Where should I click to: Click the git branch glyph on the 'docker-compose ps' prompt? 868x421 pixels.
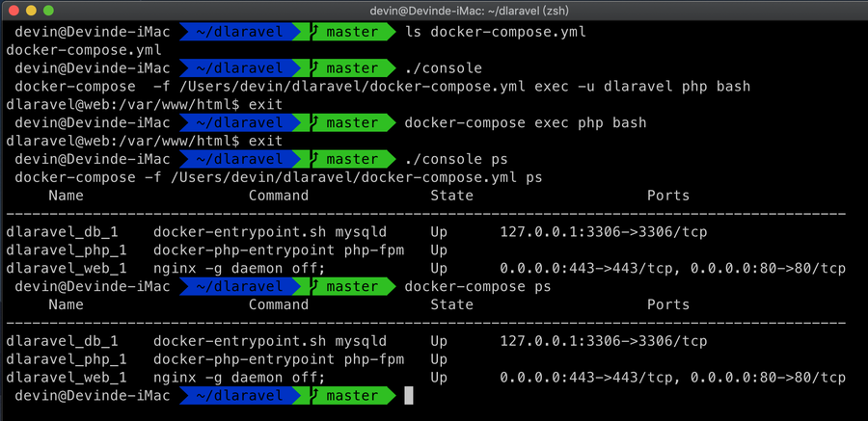click(x=315, y=286)
